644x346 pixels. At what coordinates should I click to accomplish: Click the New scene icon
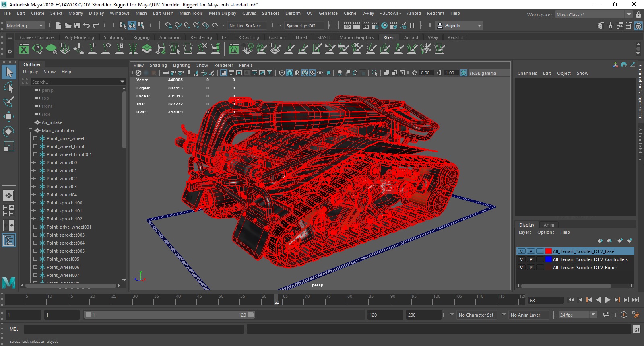(59, 25)
